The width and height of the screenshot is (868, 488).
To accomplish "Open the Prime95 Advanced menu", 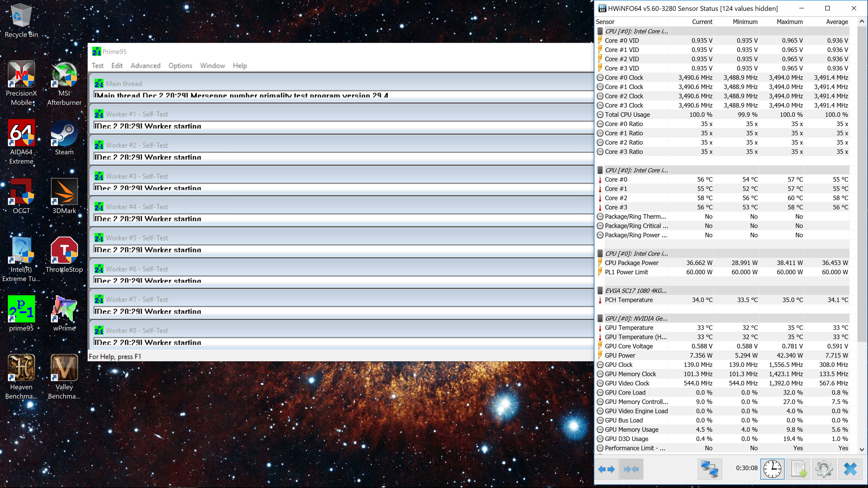I will point(145,66).
